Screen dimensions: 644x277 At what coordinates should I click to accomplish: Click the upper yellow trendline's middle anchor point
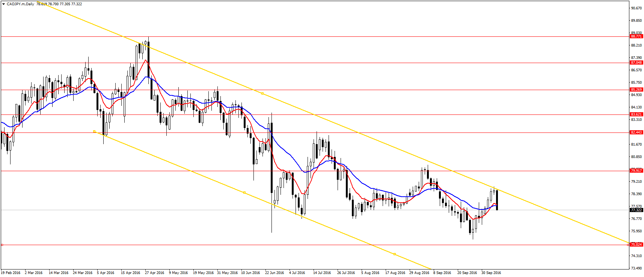(x=262, y=93)
